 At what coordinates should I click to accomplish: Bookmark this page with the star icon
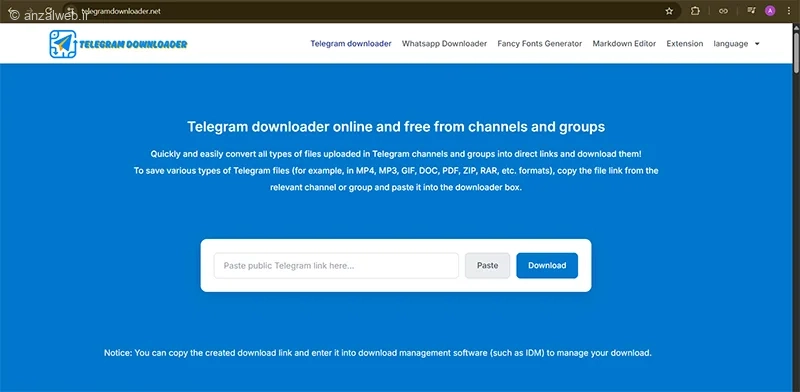pos(669,11)
